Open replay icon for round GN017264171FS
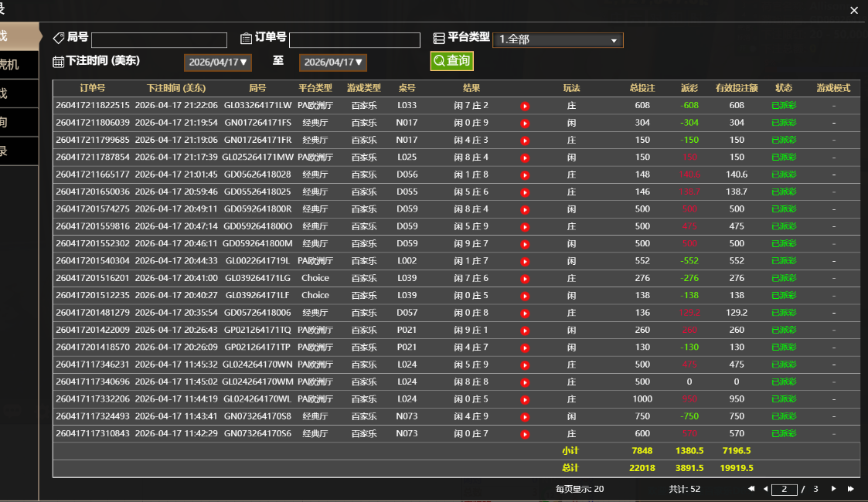The height and width of the screenshot is (502, 868). (x=525, y=123)
